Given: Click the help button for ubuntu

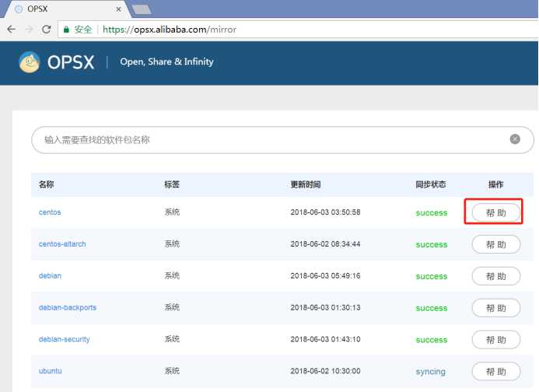Looking at the screenshot, I should (495, 371).
